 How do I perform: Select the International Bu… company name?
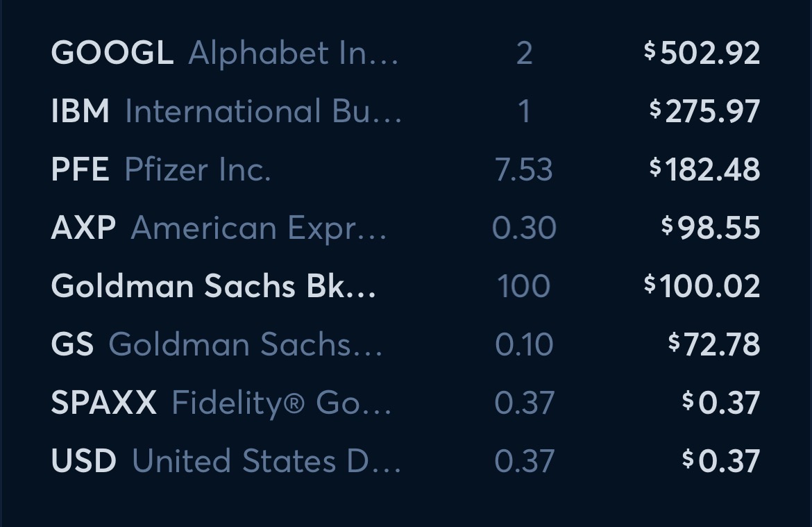click(x=263, y=112)
